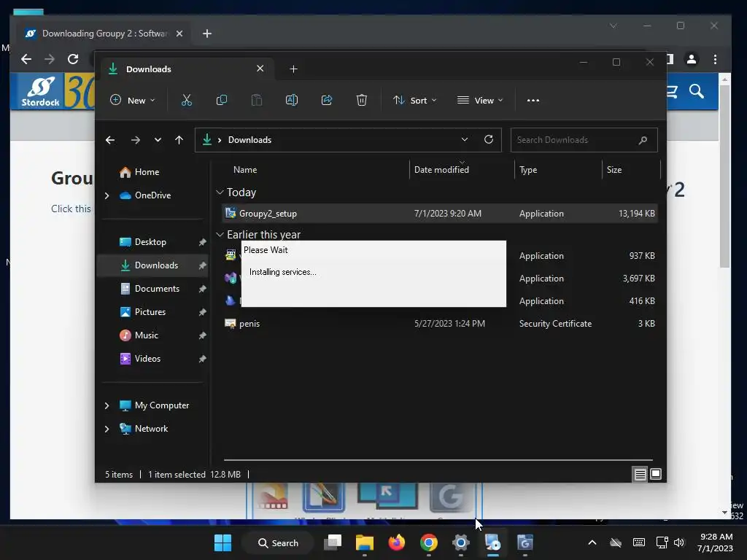Click the search magnifier in Search Downloads box

643,140
